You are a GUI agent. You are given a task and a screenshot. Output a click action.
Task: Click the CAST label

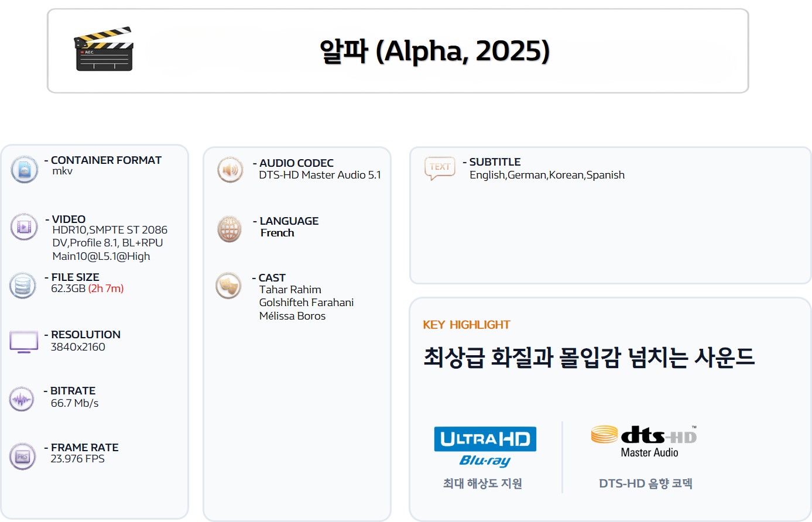[272, 278]
